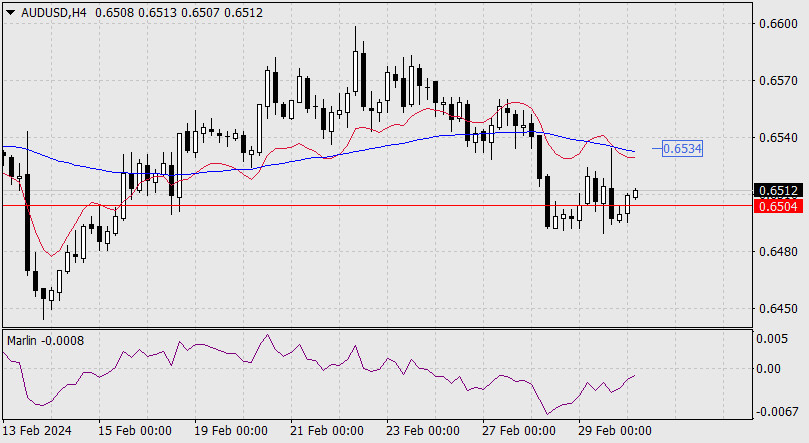The height and width of the screenshot is (443, 809).
Task: Click the 21 Feb 00:00 time label
Action: [327, 431]
